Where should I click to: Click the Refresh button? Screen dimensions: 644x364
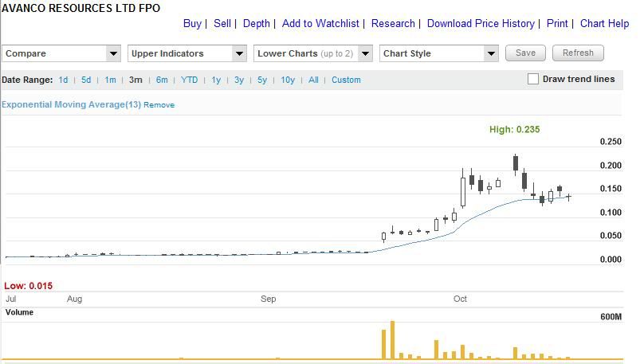click(x=578, y=53)
